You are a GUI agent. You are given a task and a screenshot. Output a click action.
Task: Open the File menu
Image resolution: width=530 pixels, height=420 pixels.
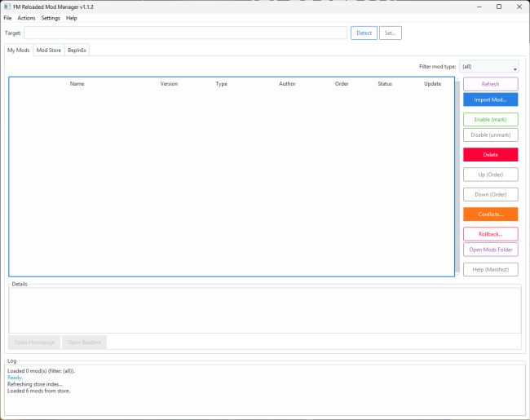coord(7,18)
